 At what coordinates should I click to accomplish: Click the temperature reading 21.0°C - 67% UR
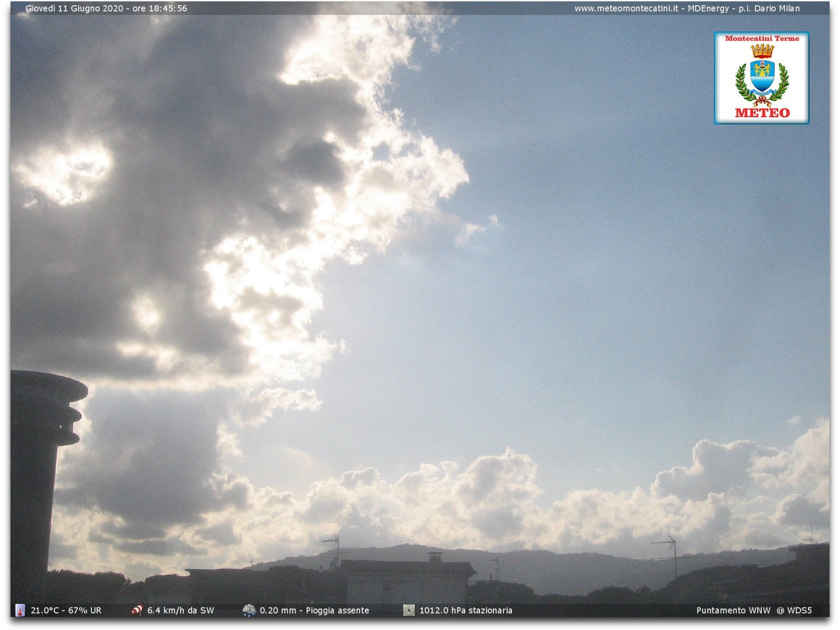[x=66, y=610]
